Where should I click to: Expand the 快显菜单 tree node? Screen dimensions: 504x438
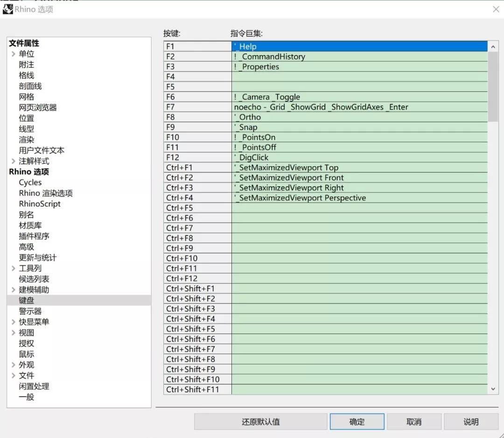pos(13,322)
